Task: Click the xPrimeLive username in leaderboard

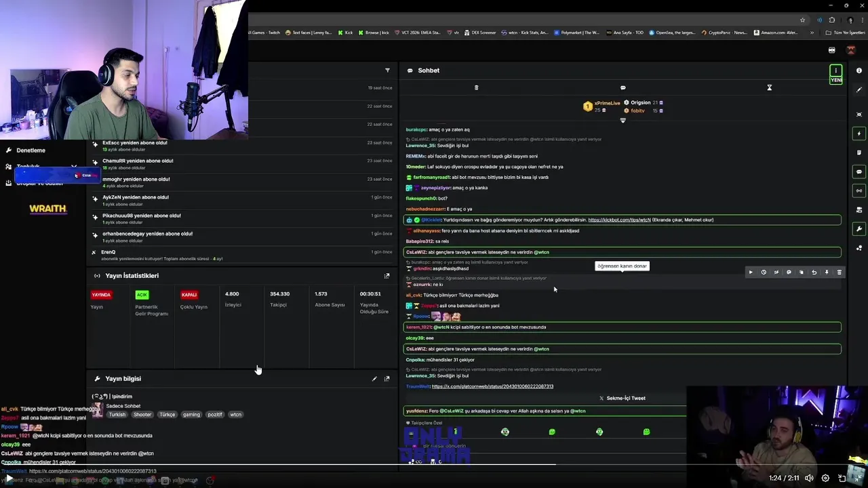Action: pos(607,103)
